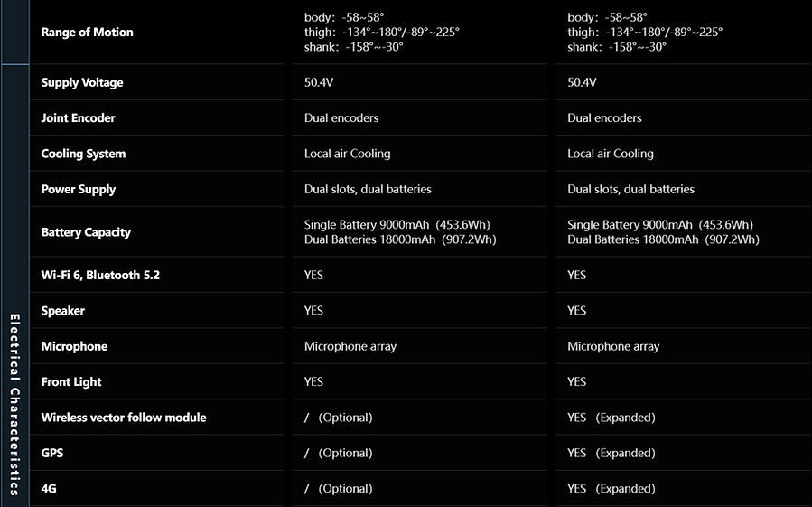812x507 pixels.
Task: Click the Wireless vector follow module label
Action: point(124,418)
